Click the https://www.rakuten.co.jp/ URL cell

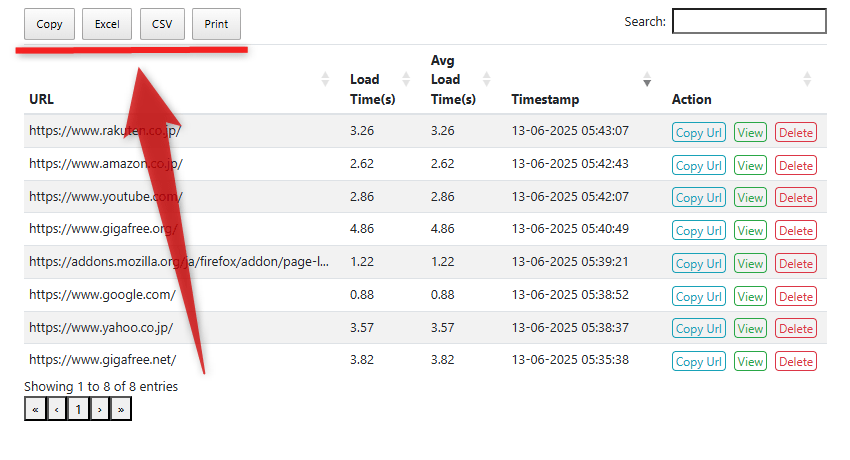click(105, 131)
